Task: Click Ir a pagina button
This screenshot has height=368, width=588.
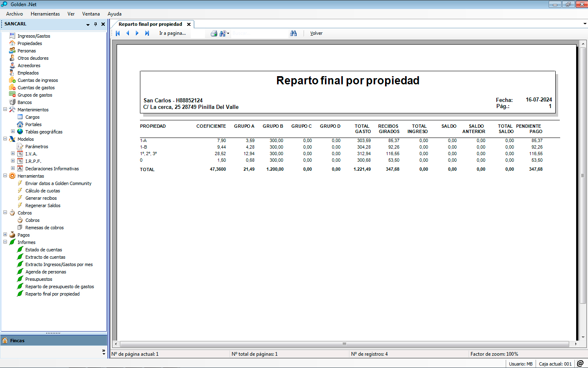Action: (172, 33)
